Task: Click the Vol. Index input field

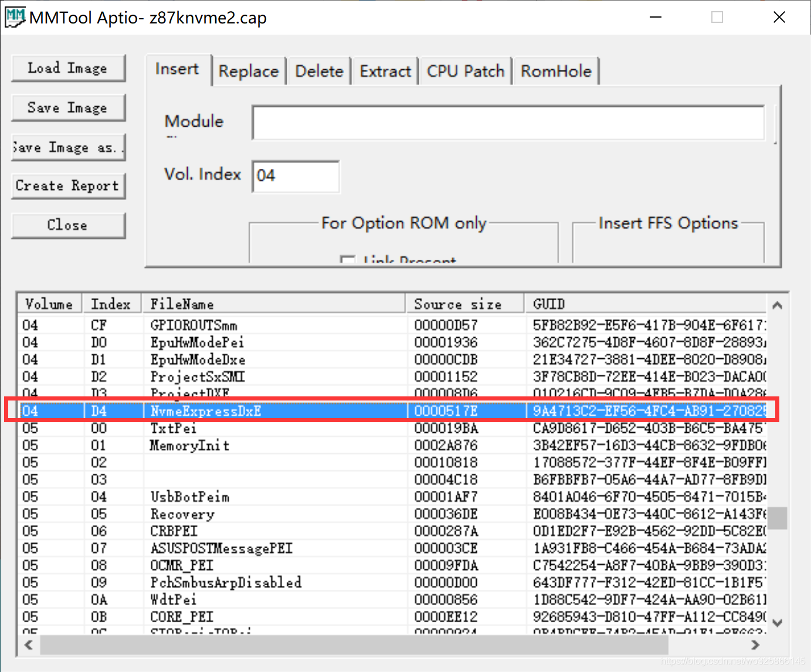Action: 296,176
